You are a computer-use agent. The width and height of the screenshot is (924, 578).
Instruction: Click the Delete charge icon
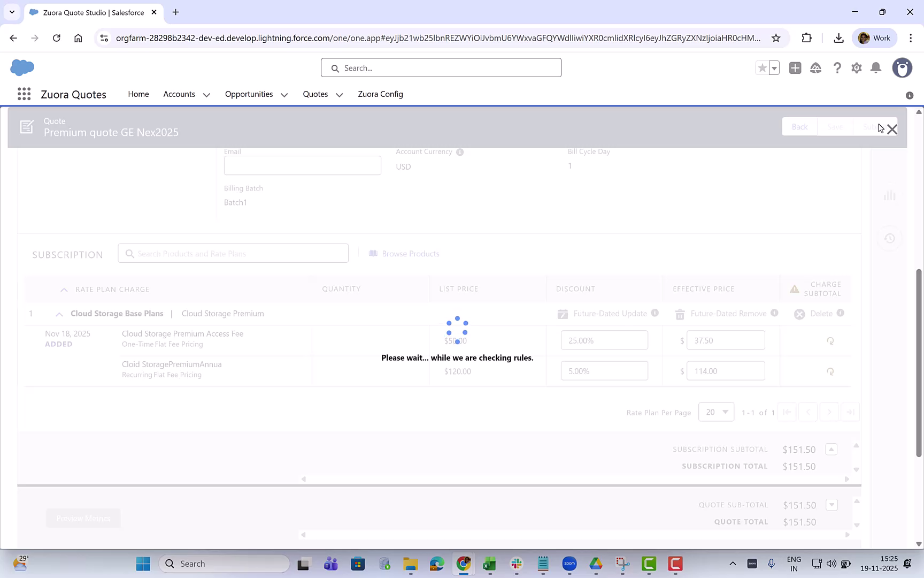coord(799,314)
